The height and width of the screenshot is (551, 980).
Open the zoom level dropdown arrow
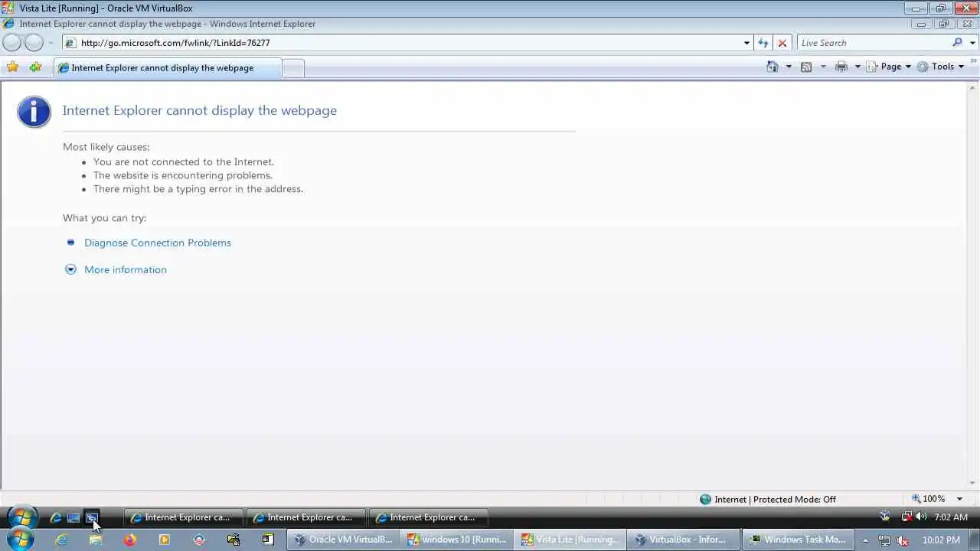[x=959, y=499]
